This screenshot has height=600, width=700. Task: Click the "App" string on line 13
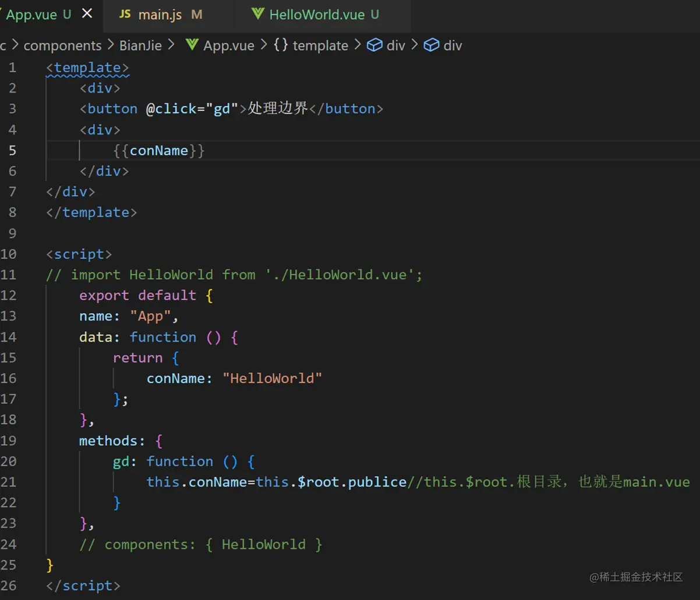(x=150, y=316)
